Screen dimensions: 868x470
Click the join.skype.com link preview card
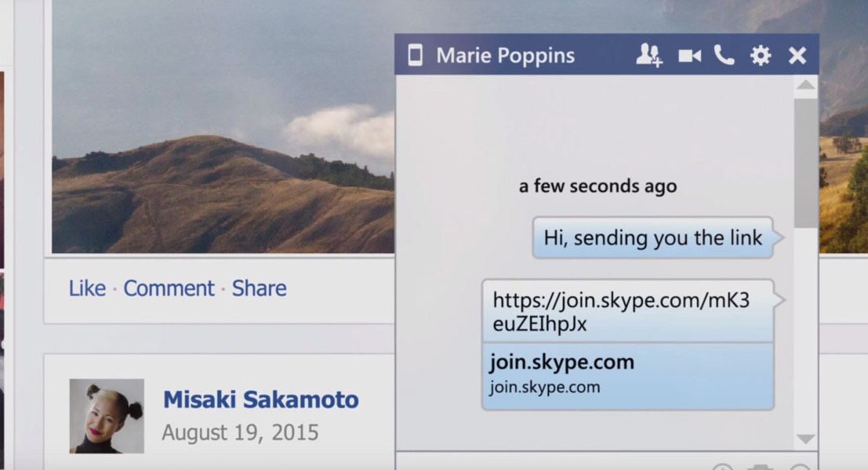click(x=627, y=374)
